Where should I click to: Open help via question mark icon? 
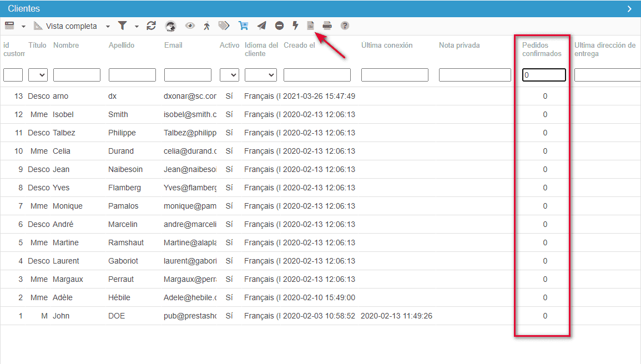click(x=345, y=26)
